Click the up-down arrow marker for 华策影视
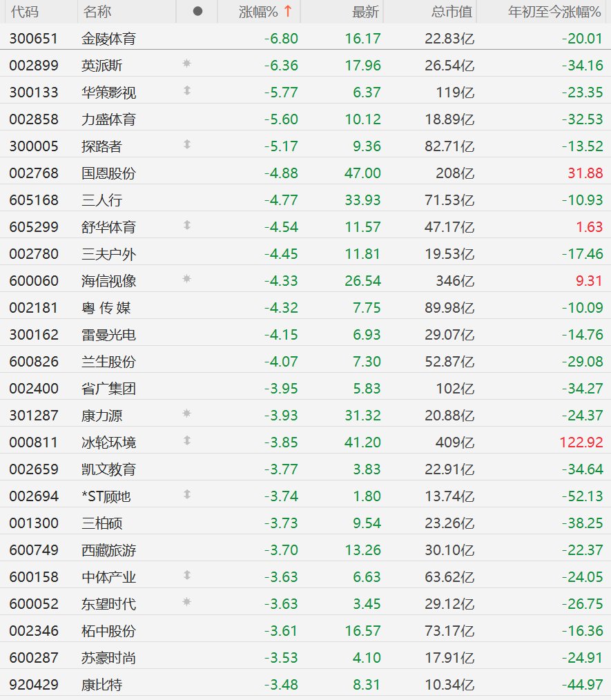This screenshot has width=611, height=700. 187,90
